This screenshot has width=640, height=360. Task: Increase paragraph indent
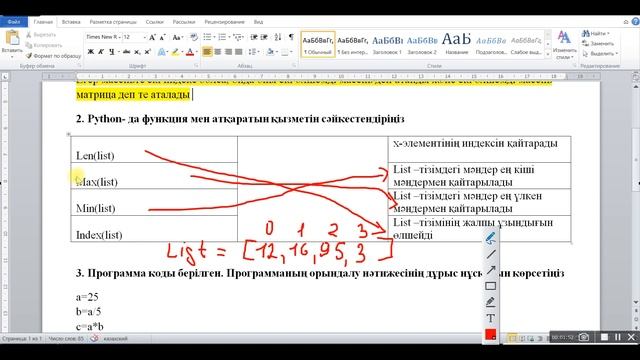264,37
